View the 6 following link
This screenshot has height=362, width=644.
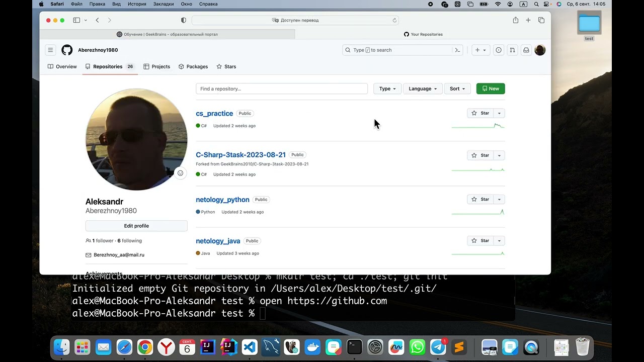click(x=130, y=241)
